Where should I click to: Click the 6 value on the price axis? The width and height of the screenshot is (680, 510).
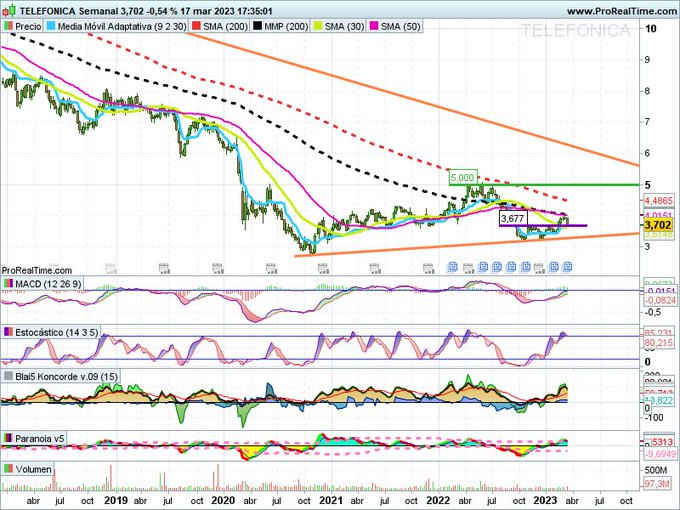(x=647, y=153)
